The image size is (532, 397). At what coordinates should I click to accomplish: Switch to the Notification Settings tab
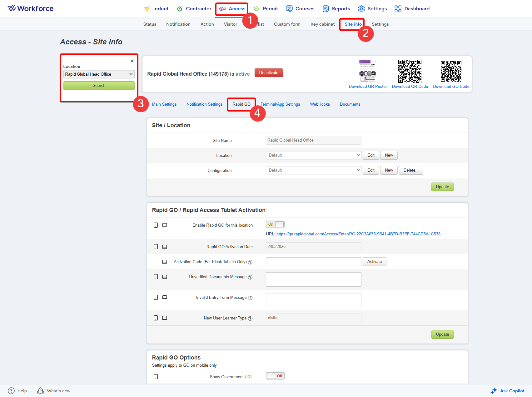coord(204,104)
